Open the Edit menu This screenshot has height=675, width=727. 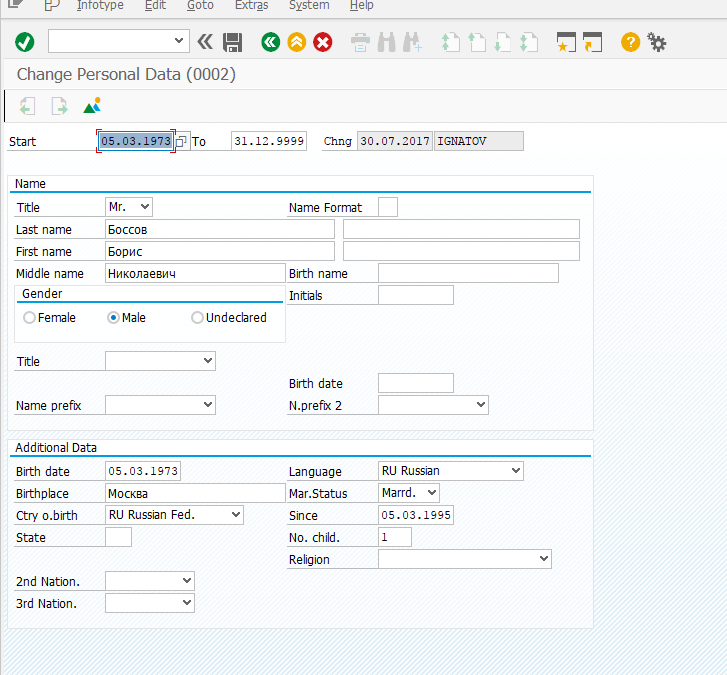155,5
